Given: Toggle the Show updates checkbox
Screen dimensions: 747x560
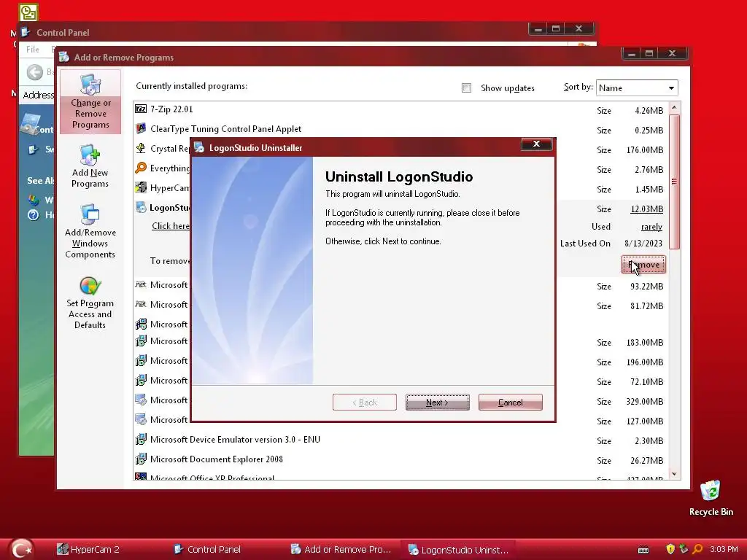Looking at the screenshot, I should click(466, 88).
